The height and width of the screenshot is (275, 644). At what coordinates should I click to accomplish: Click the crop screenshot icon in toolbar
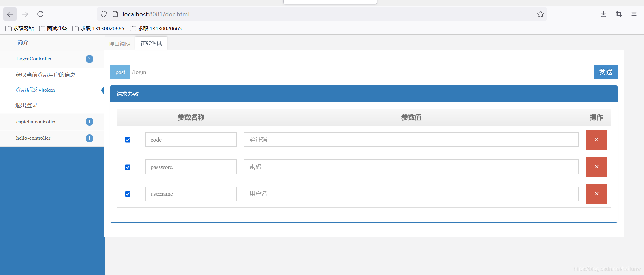coord(619,14)
